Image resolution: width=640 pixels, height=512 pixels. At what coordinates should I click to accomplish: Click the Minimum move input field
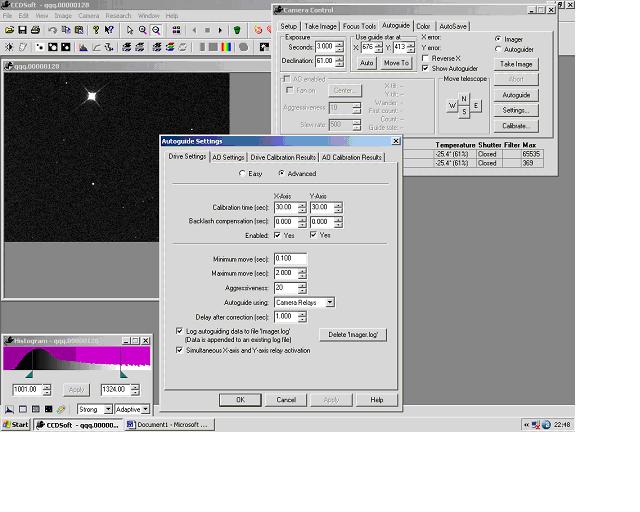290,258
